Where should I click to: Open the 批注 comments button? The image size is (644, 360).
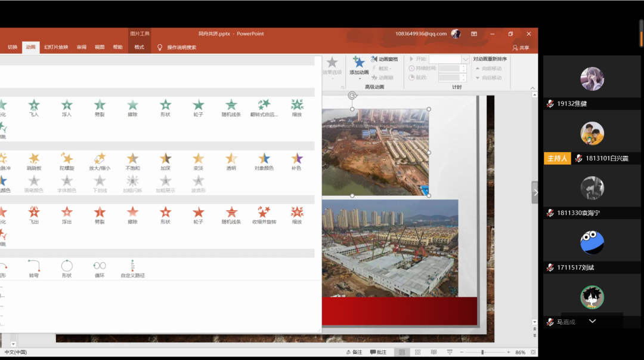tap(378, 352)
